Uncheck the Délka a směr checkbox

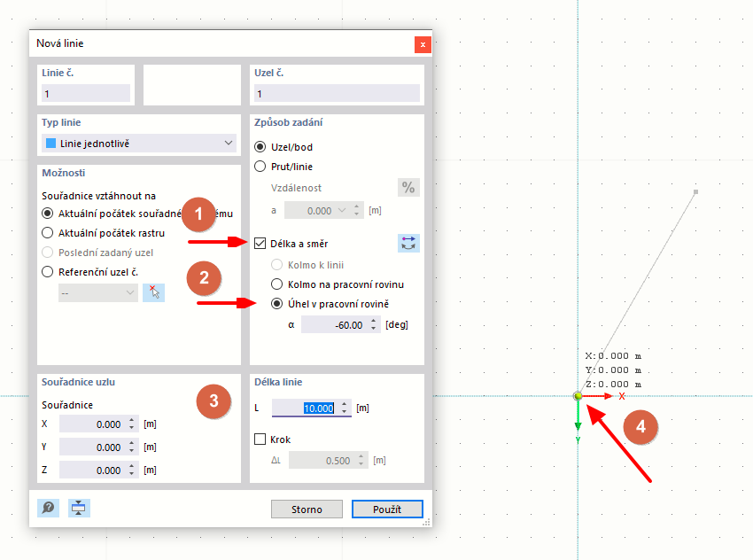pos(260,244)
